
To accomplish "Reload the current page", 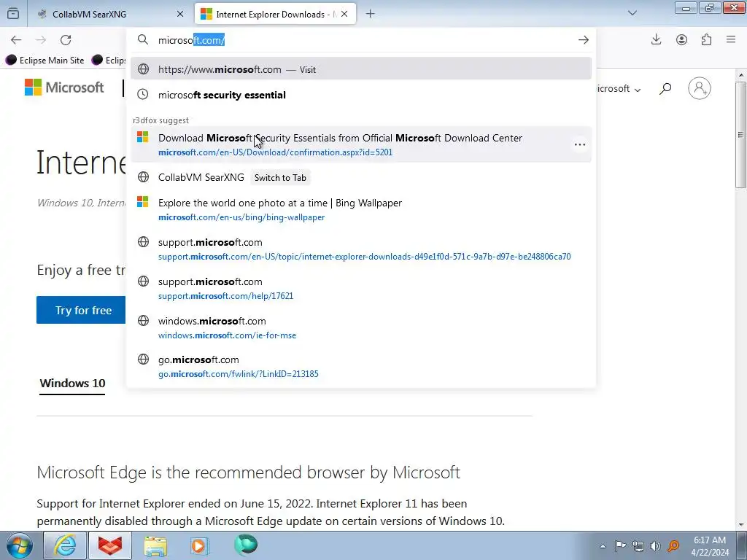I will [x=66, y=40].
